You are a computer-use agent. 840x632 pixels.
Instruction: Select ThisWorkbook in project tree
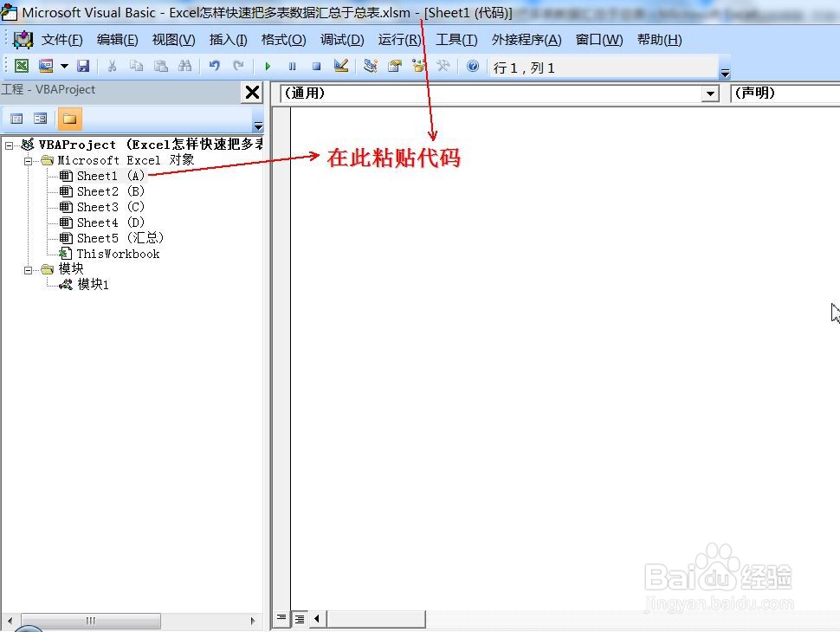(x=118, y=254)
